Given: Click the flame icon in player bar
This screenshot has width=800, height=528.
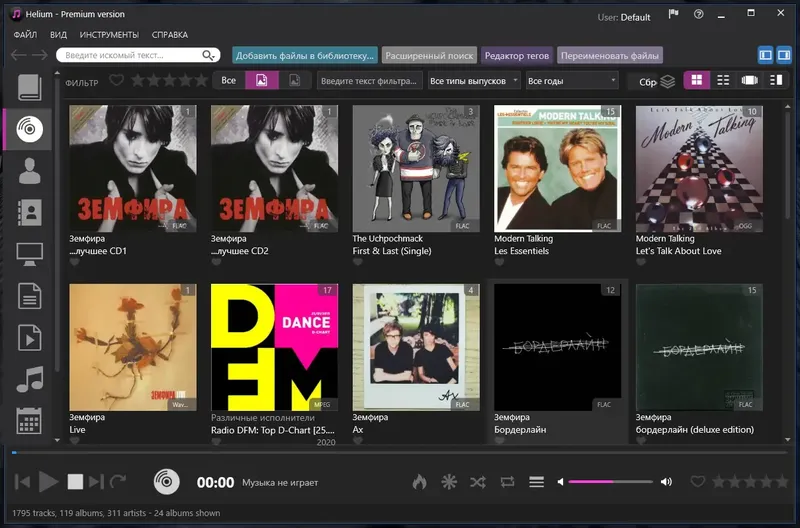Looking at the screenshot, I should click(x=419, y=482).
